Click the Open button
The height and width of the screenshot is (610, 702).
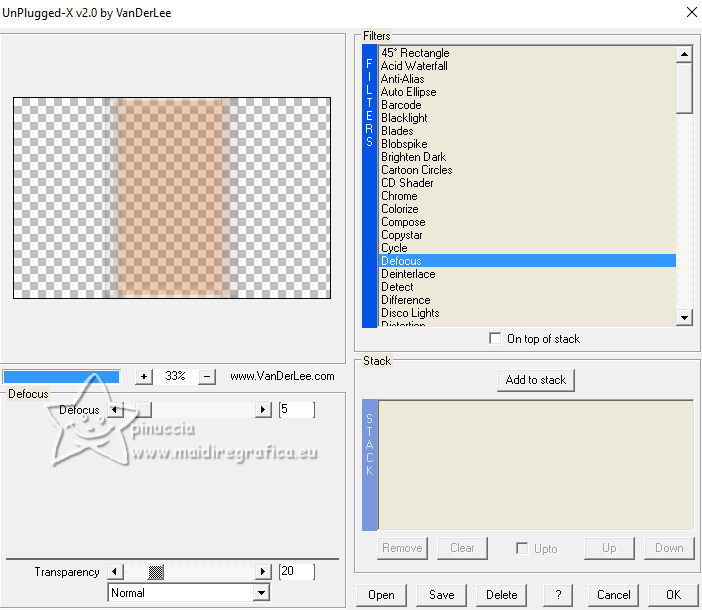coord(381,595)
